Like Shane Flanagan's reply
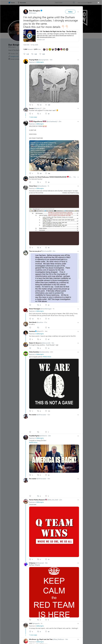 click(46, 319)
